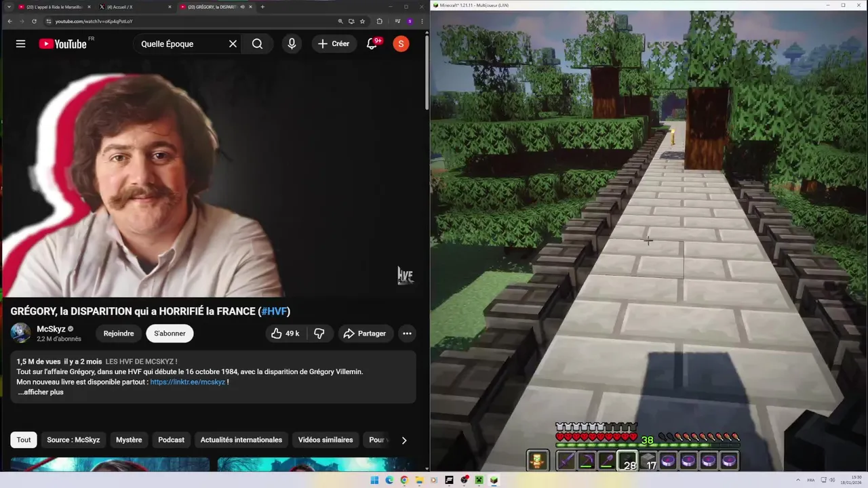The width and height of the screenshot is (868, 488).
Task: Select the Podcast filter chip
Action: tap(171, 440)
